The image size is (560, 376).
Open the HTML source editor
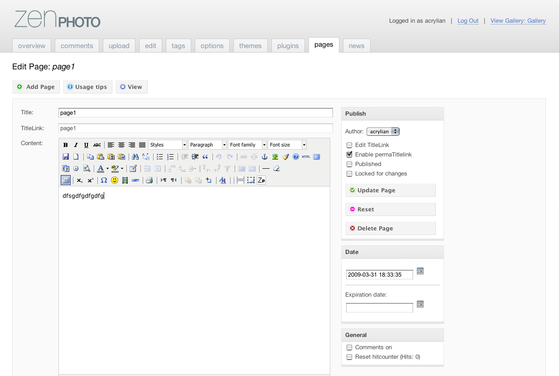[306, 157]
